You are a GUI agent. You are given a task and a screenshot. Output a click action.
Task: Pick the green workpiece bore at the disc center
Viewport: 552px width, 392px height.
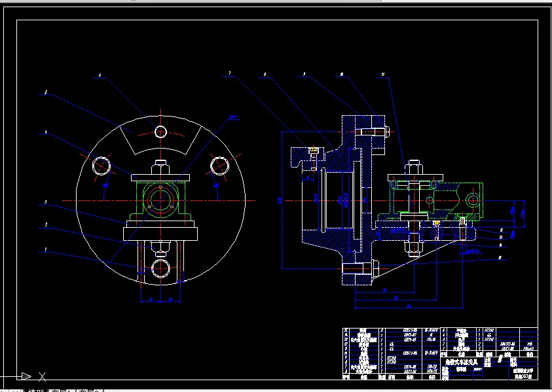(x=160, y=200)
